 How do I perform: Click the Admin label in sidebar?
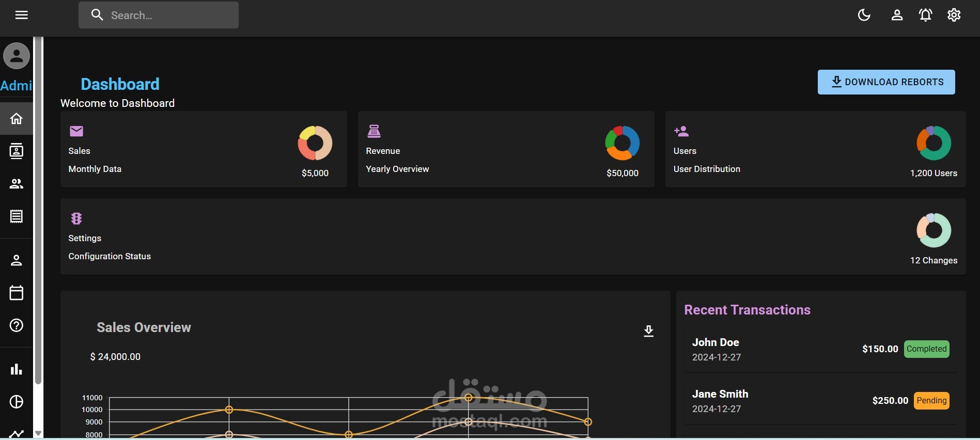[x=16, y=86]
